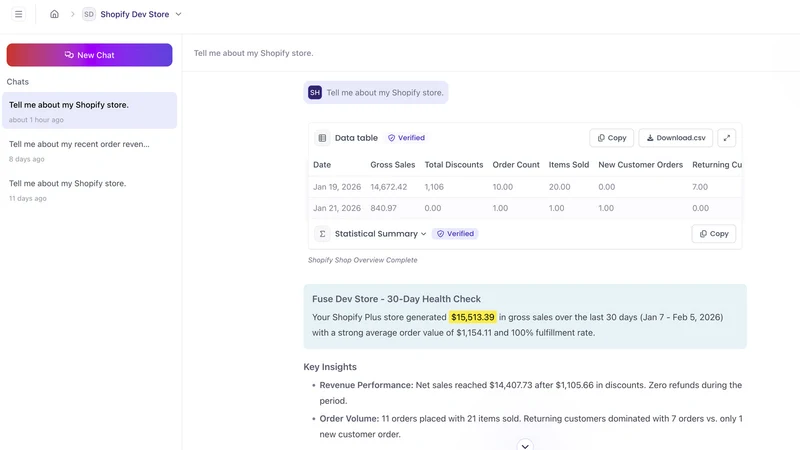Download the table as CSV

coord(676,138)
